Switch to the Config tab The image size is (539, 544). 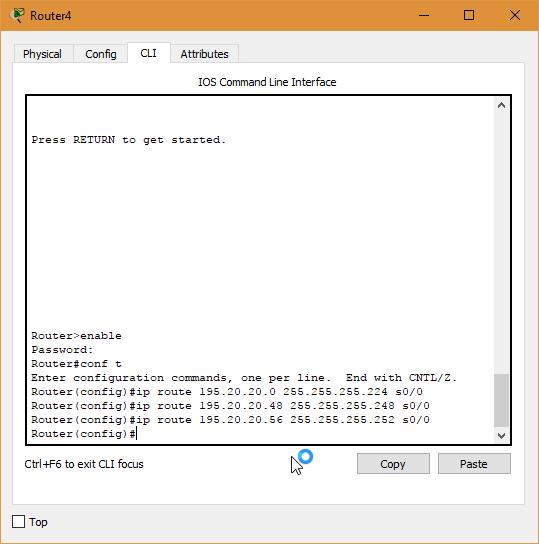(101, 54)
